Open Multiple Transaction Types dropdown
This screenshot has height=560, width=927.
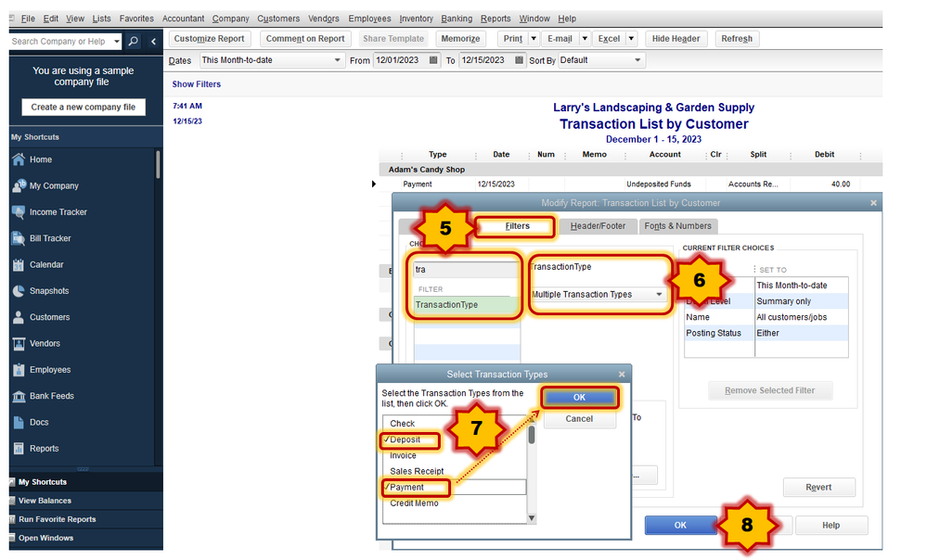coord(597,295)
